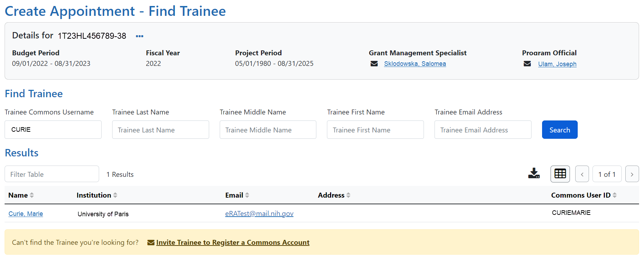Click the '1 of 1' page indicator
Viewport: 644px width, 261px height.
607,174
